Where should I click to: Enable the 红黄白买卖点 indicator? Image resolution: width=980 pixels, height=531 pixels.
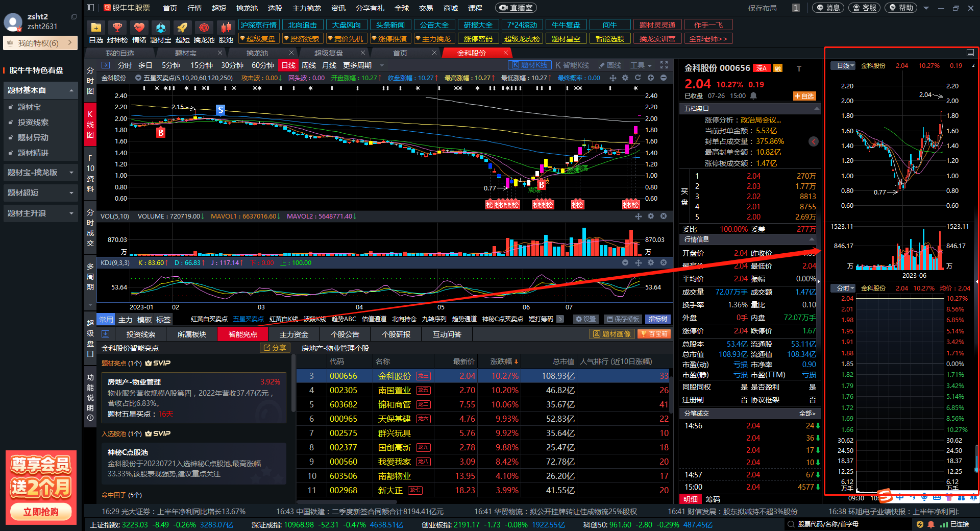pyautogui.click(x=209, y=319)
